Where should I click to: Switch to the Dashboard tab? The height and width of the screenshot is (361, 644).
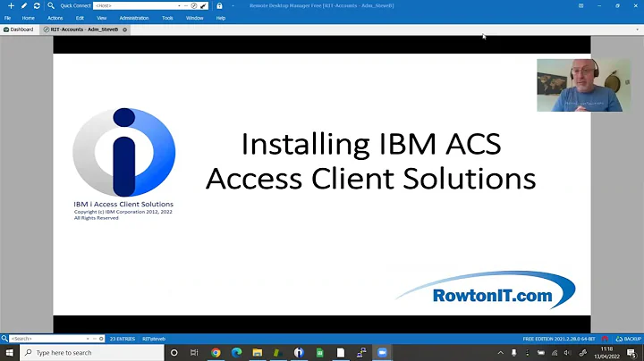(x=19, y=29)
